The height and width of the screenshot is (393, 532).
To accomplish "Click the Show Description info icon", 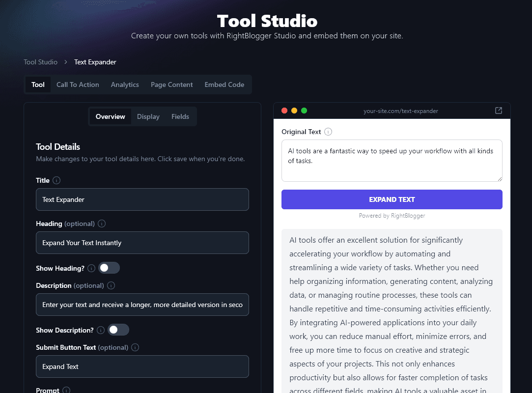I will (101, 330).
